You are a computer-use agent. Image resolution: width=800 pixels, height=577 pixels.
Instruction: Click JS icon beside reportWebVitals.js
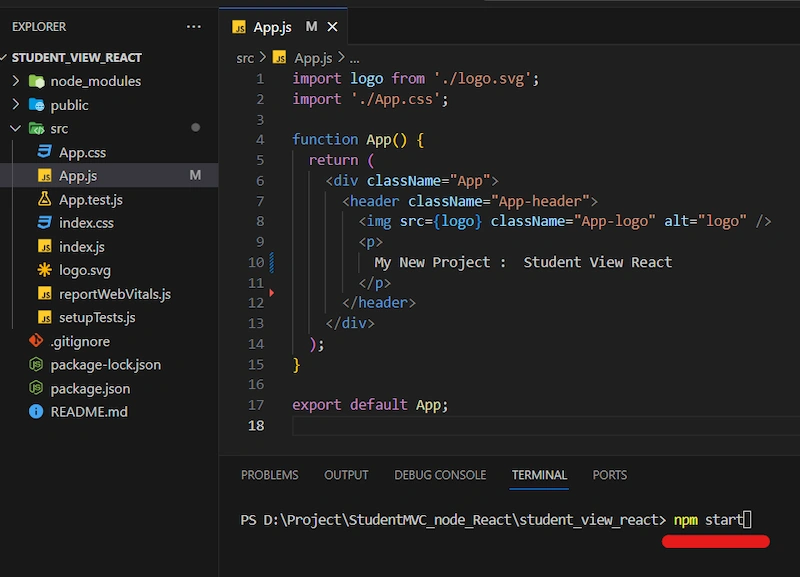coord(44,294)
